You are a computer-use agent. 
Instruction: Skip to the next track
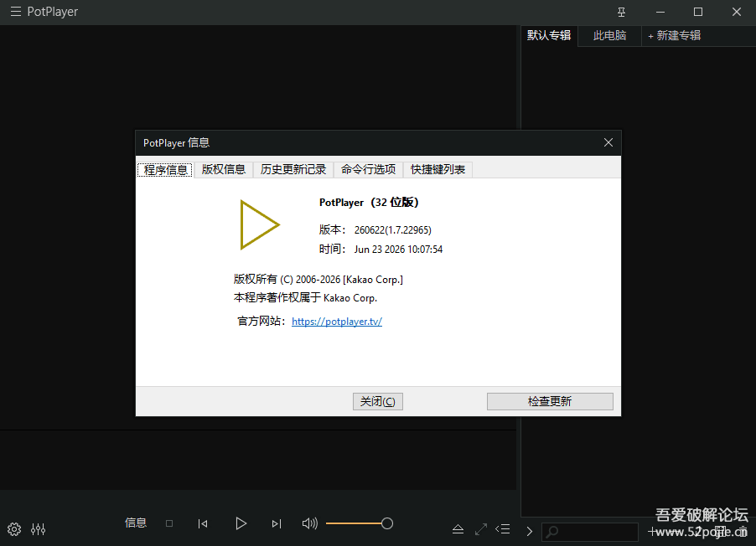(277, 523)
